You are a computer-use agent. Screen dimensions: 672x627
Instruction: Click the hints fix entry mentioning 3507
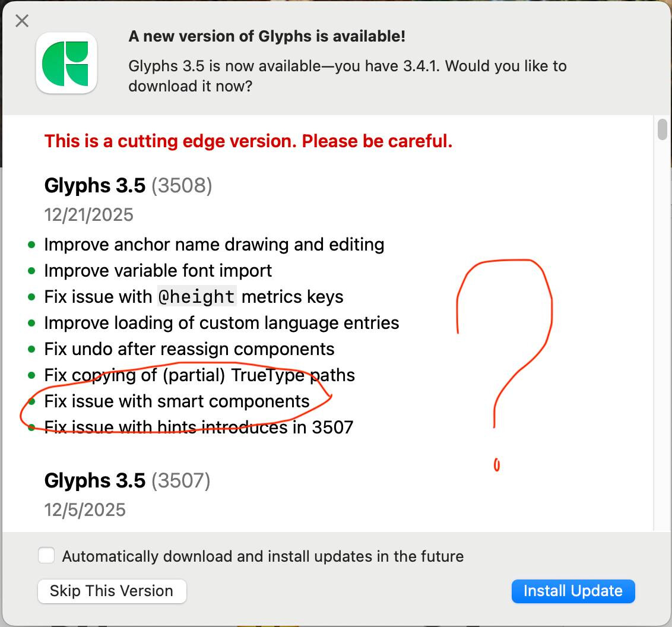pos(199,427)
